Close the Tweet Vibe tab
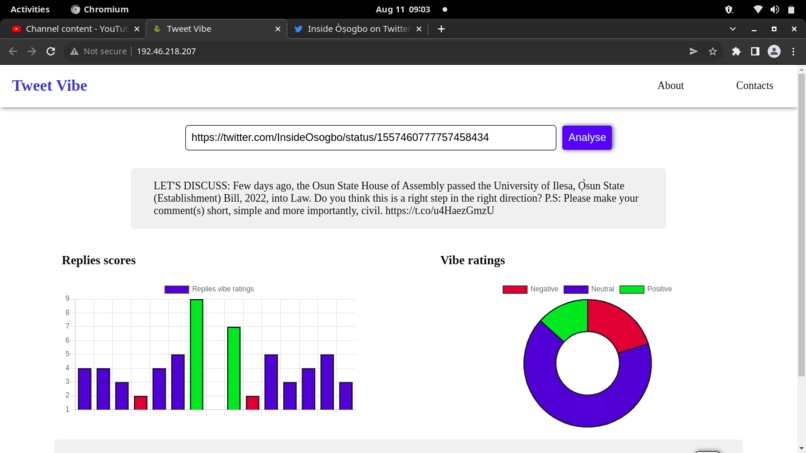 coord(278,29)
